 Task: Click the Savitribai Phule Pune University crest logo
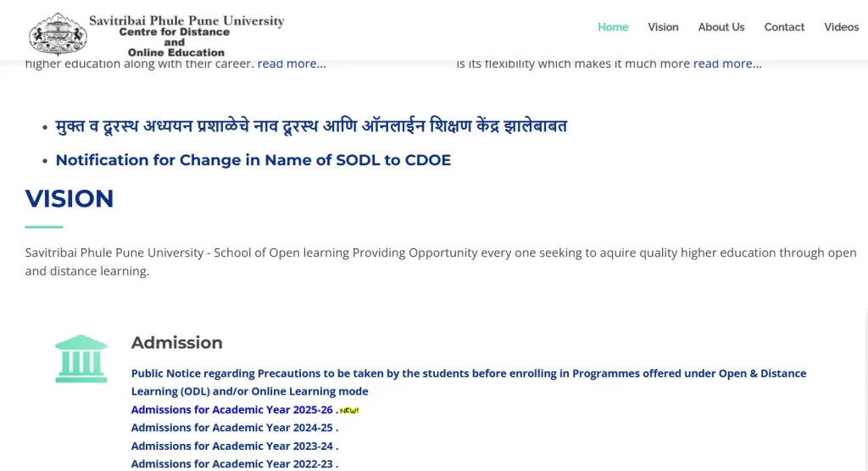pos(58,34)
